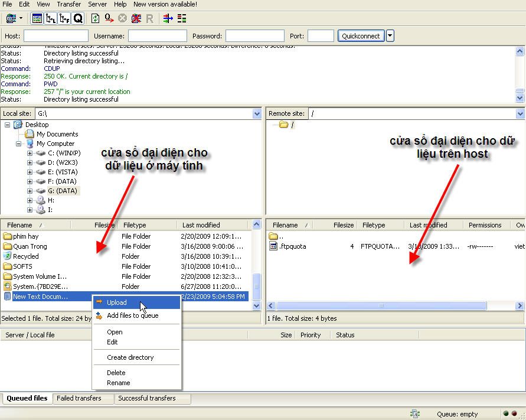The height and width of the screenshot is (420, 526).
Task: Process the transfer queue icon
Action: (x=109, y=18)
